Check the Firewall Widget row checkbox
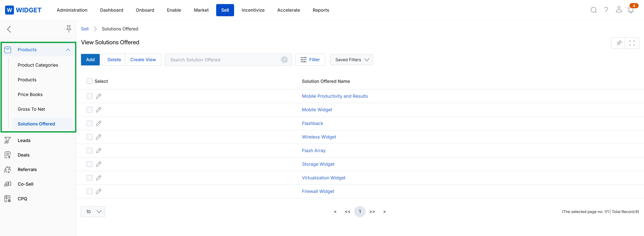The width and height of the screenshot is (644, 236). coord(89,191)
